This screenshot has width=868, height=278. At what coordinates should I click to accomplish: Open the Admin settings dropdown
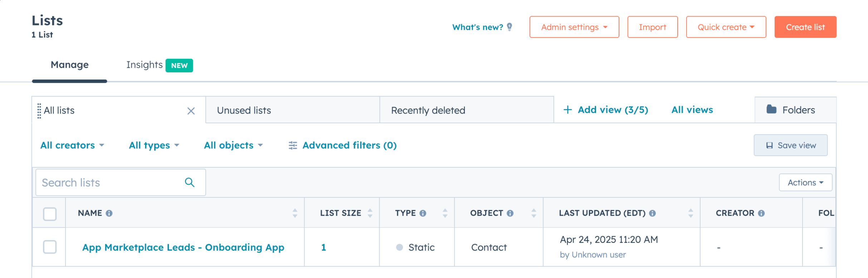pos(574,27)
